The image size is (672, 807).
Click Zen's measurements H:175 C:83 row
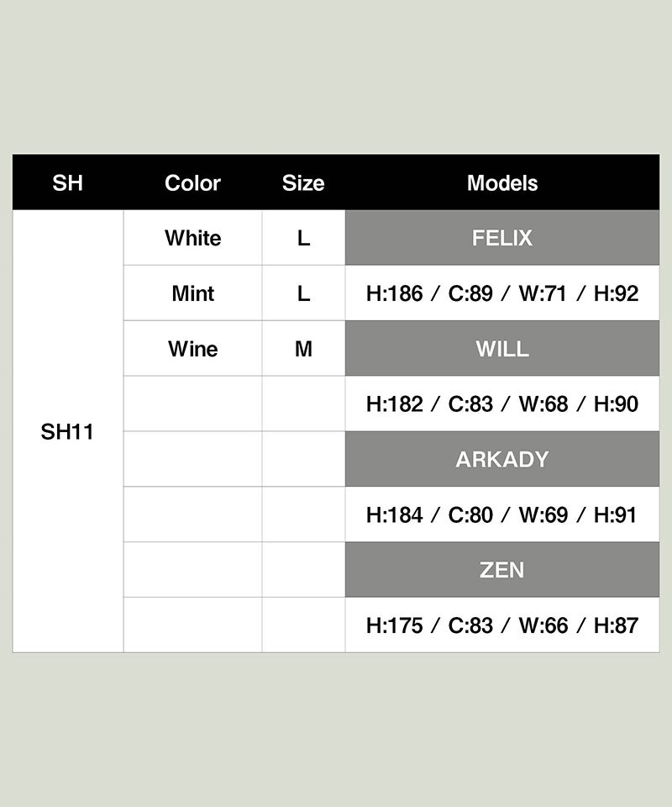502,625
